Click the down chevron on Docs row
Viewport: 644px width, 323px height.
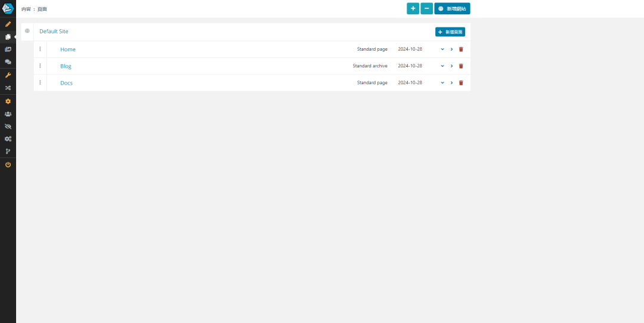tap(442, 82)
